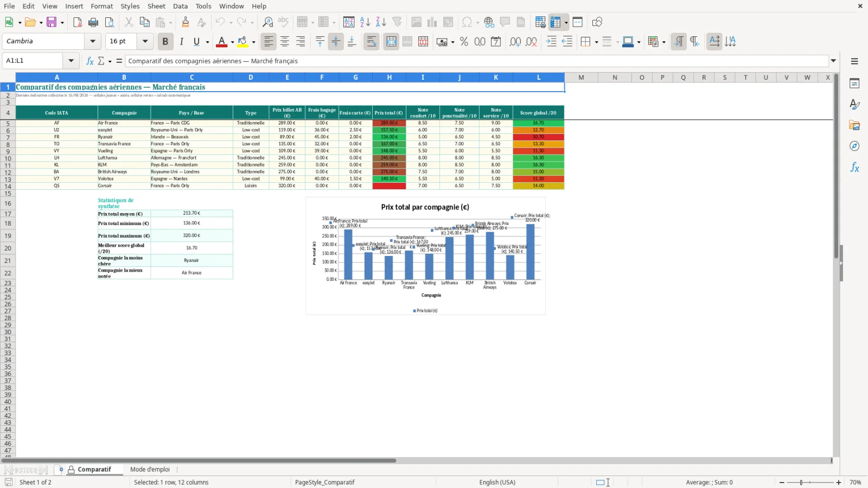The image size is (868, 488).
Task: Click Sort Descending icon
Action: [x=381, y=22]
